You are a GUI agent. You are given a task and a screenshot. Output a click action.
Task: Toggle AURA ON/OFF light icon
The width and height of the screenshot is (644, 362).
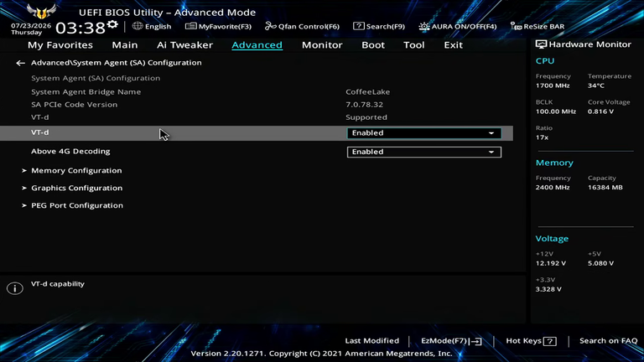point(423,26)
